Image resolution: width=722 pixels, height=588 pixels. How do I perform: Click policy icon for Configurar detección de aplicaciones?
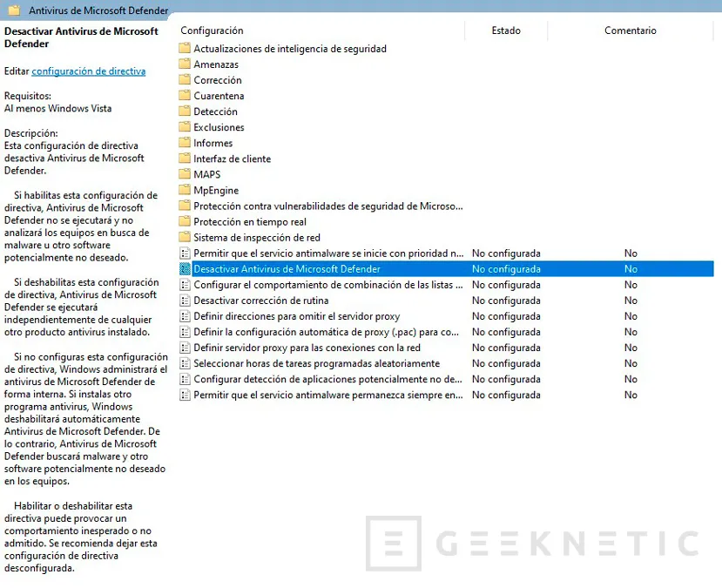click(185, 379)
